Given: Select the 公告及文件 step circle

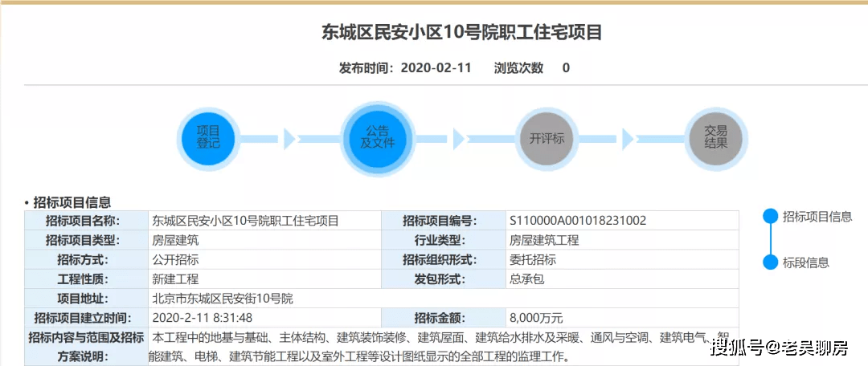Looking at the screenshot, I should click(x=377, y=137).
